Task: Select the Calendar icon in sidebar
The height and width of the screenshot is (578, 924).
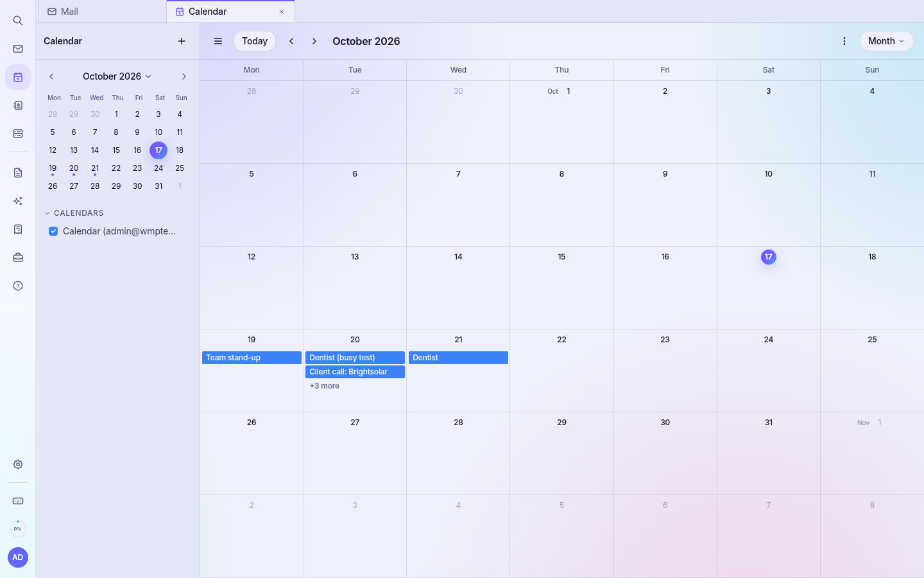Action: pyautogui.click(x=18, y=77)
